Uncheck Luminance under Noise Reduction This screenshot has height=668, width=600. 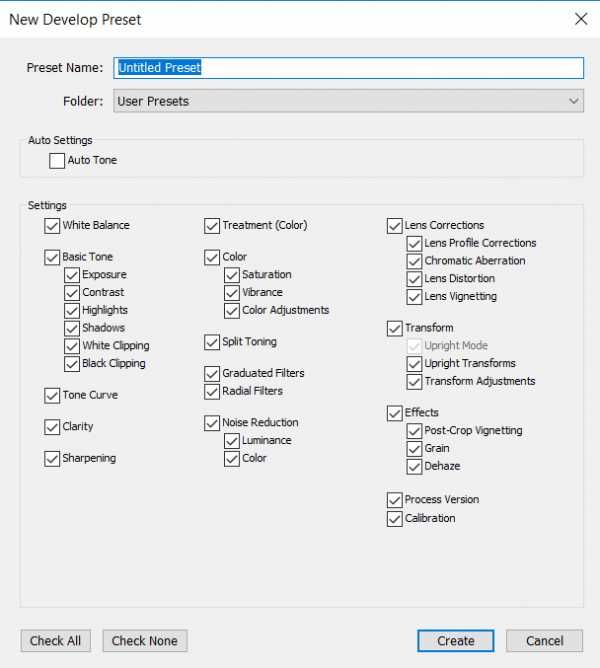click(x=232, y=441)
